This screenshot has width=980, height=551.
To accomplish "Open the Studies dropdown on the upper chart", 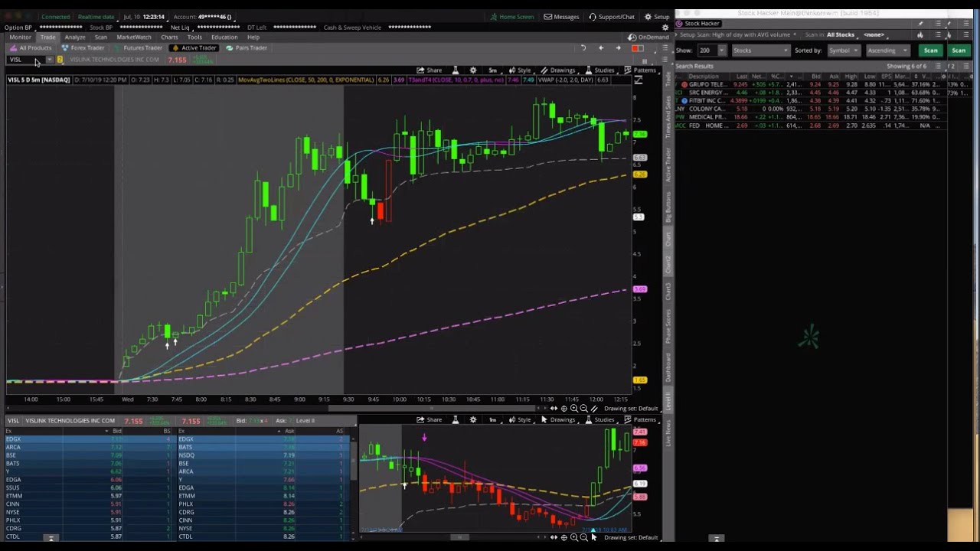I will pyautogui.click(x=599, y=70).
